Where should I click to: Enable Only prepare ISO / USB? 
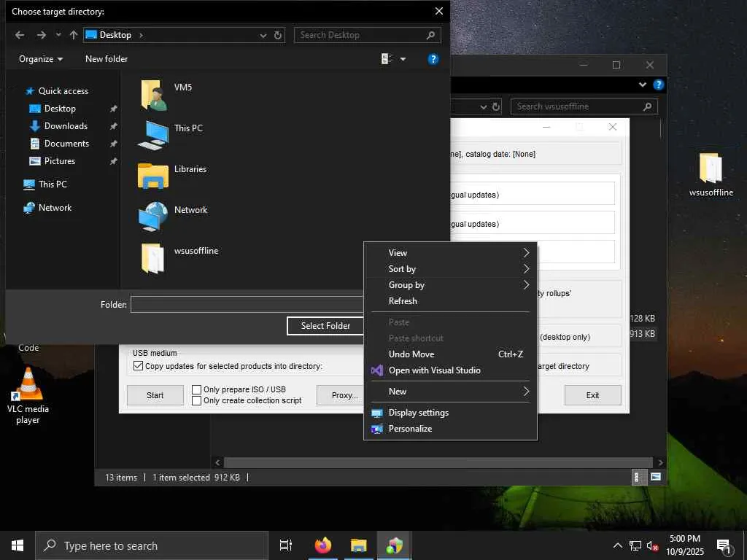point(196,389)
